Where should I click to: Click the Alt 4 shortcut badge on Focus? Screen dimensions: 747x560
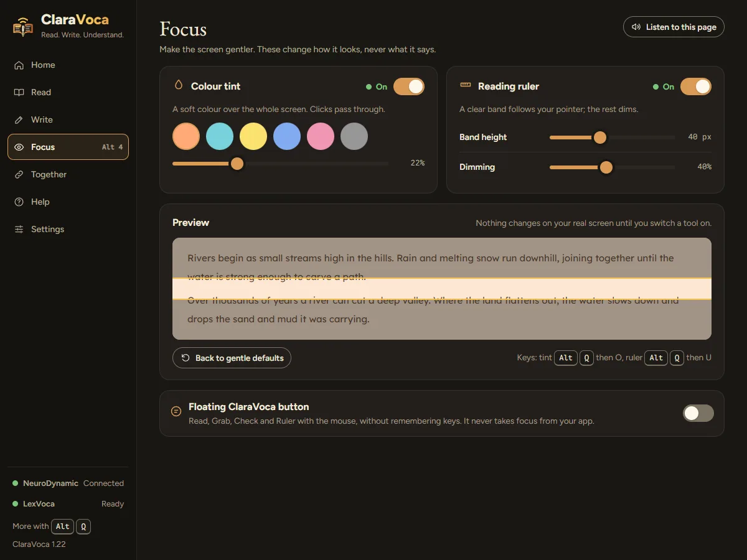click(x=113, y=147)
